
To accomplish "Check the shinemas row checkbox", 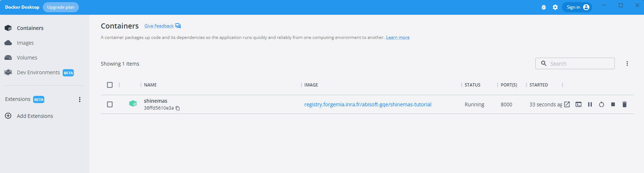I will pyautogui.click(x=110, y=105).
